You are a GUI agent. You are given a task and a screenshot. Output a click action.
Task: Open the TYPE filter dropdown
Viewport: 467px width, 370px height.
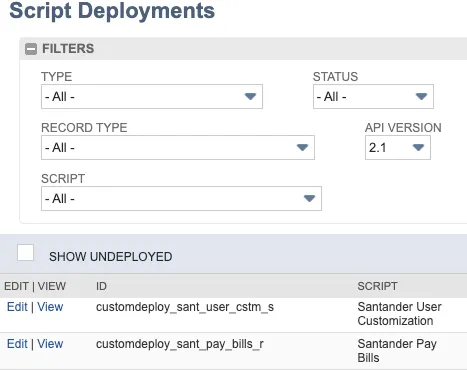(152, 97)
